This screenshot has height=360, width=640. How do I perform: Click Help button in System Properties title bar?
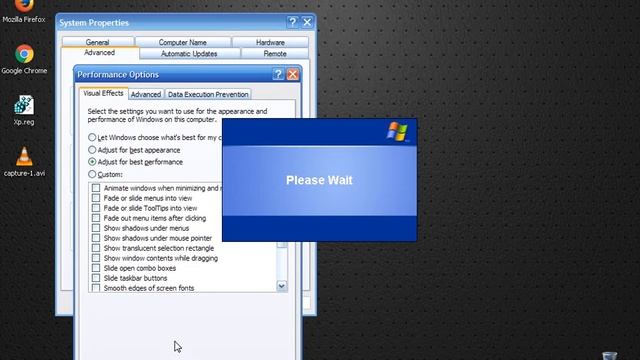(292, 22)
